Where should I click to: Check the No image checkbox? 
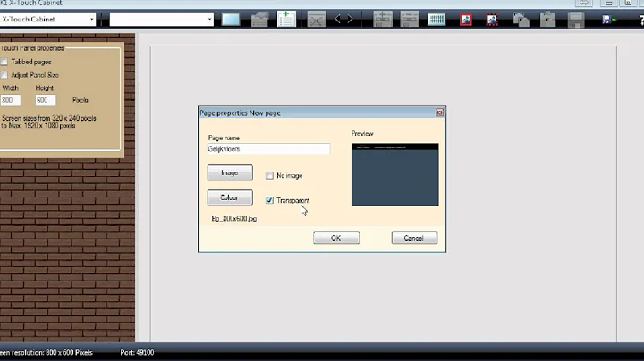point(269,175)
